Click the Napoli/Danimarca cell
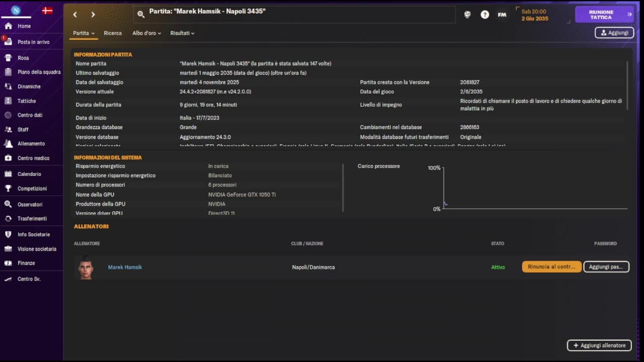Screen dimensions: 644x362 tap(313, 267)
